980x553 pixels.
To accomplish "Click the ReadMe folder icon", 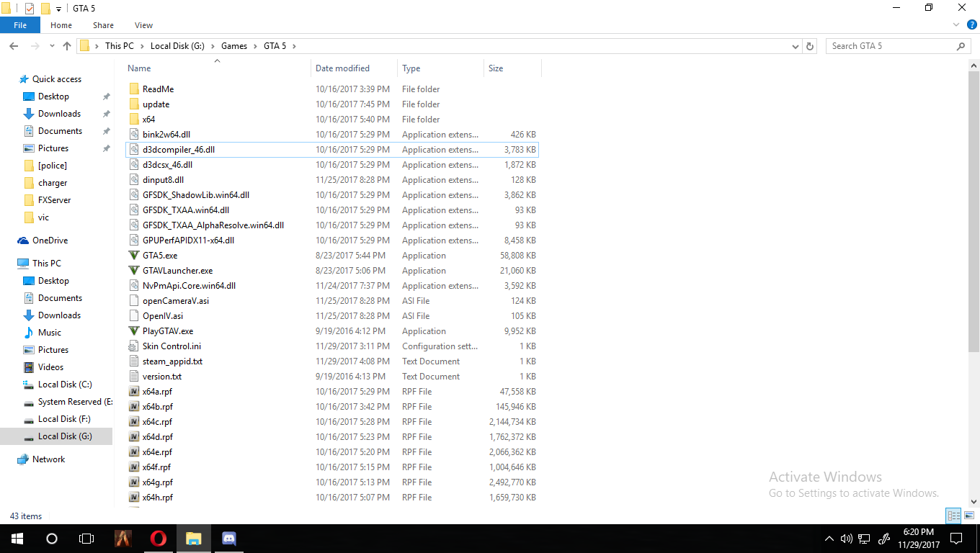I will click(x=134, y=89).
